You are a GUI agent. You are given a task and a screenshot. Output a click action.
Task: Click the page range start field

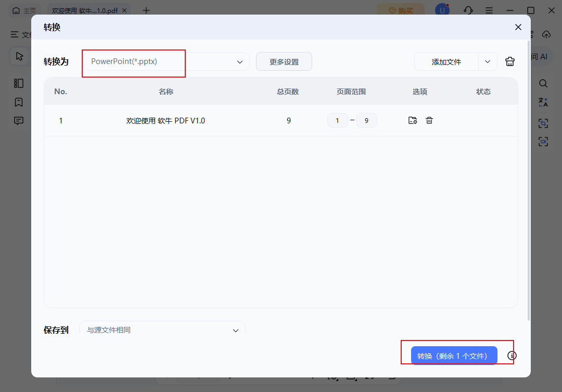pyautogui.click(x=337, y=120)
